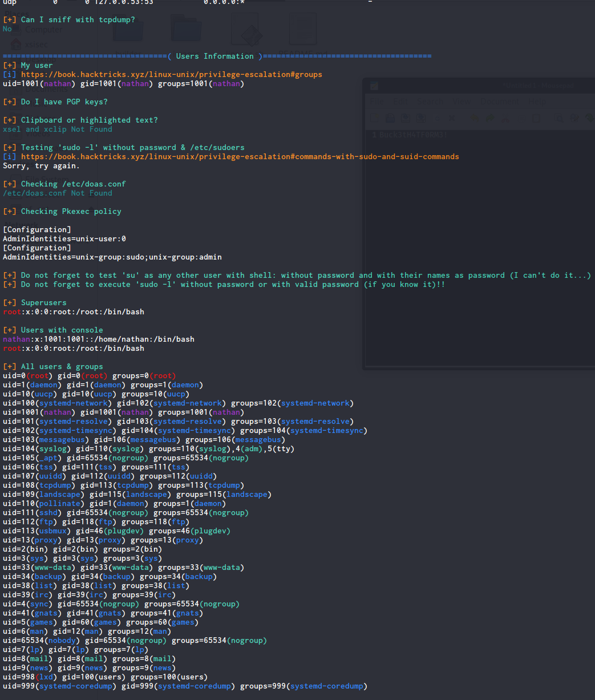The height and width of the screenshot is (700, 595).
Task: Open the Edit menu in Mousepad
Action: coord(400,102)
